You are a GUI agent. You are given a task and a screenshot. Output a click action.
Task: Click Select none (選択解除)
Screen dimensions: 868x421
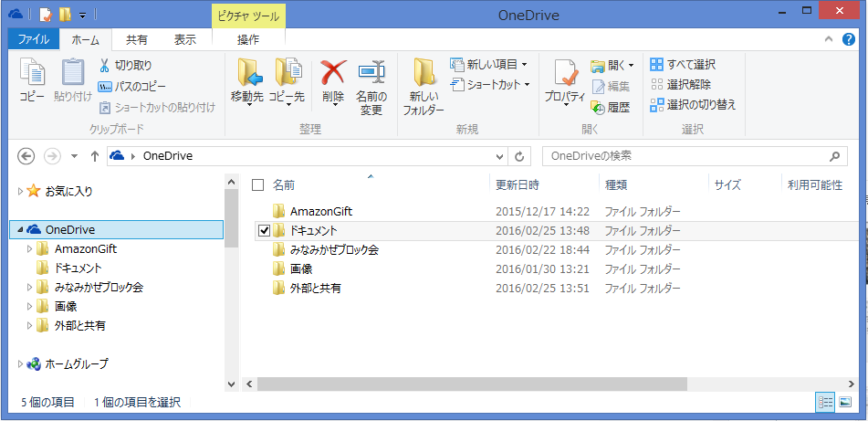pyautogui.click(x=681, y=85)
